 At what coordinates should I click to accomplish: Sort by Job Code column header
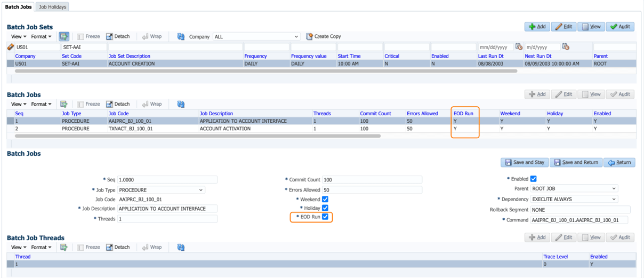pos(119,114)
